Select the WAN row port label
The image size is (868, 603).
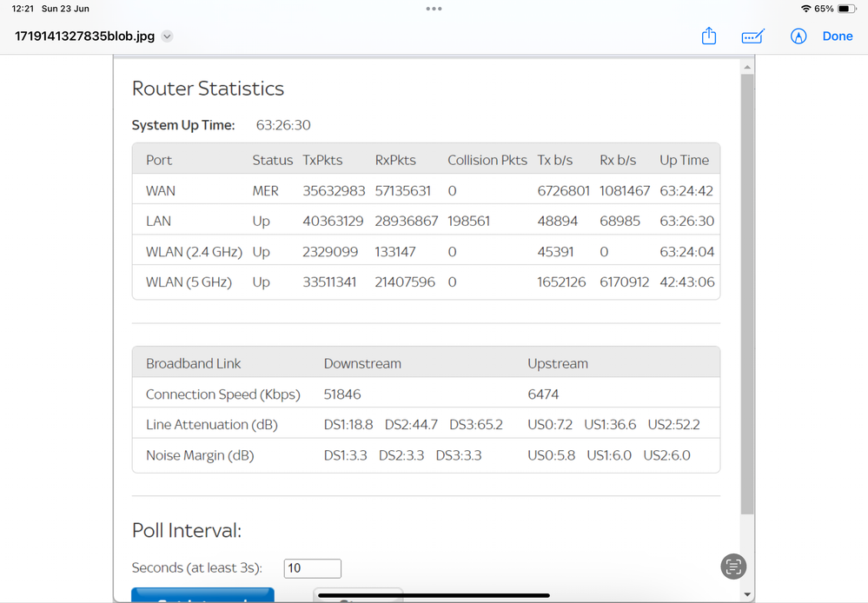coord(159,191)
